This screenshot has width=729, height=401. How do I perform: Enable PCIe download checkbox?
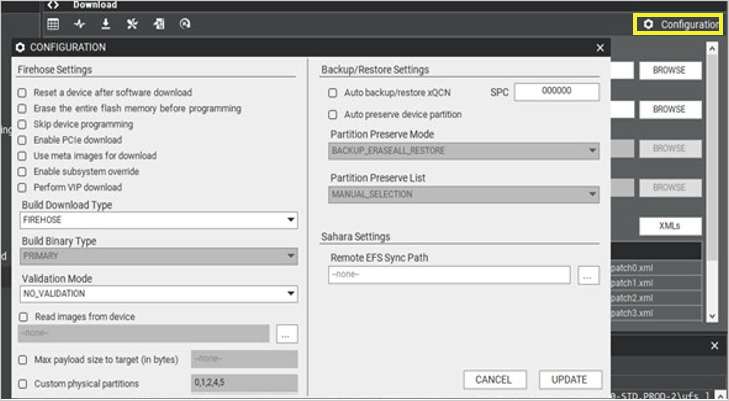[x=22, y=140]
